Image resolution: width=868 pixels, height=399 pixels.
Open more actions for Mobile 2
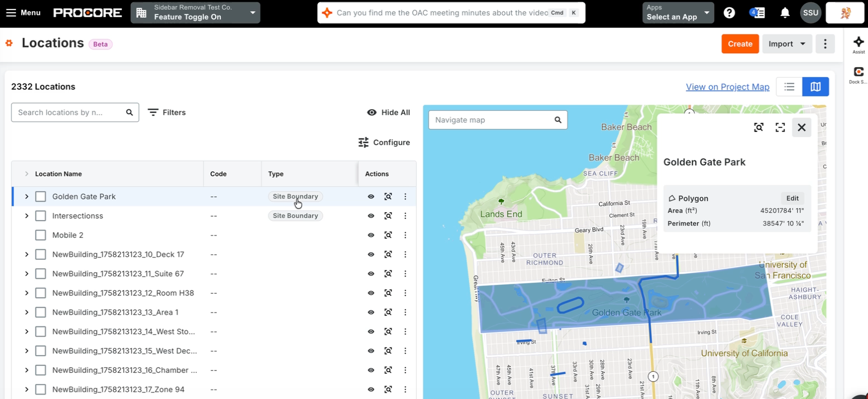[405, 235]
